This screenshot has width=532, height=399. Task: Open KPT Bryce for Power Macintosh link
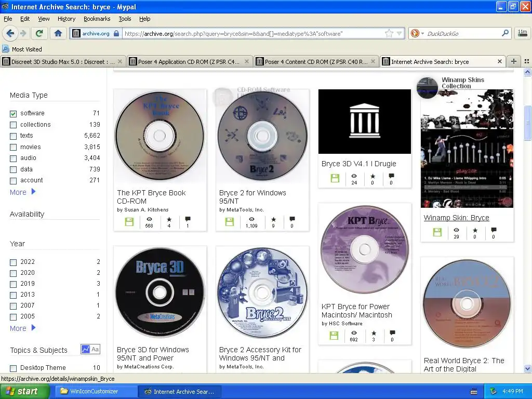(x=356, y=311)
